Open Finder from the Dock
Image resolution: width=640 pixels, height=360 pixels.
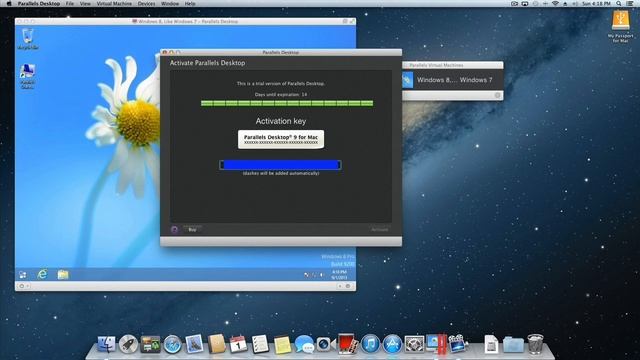pyautogui.click(x=107, y=344)
